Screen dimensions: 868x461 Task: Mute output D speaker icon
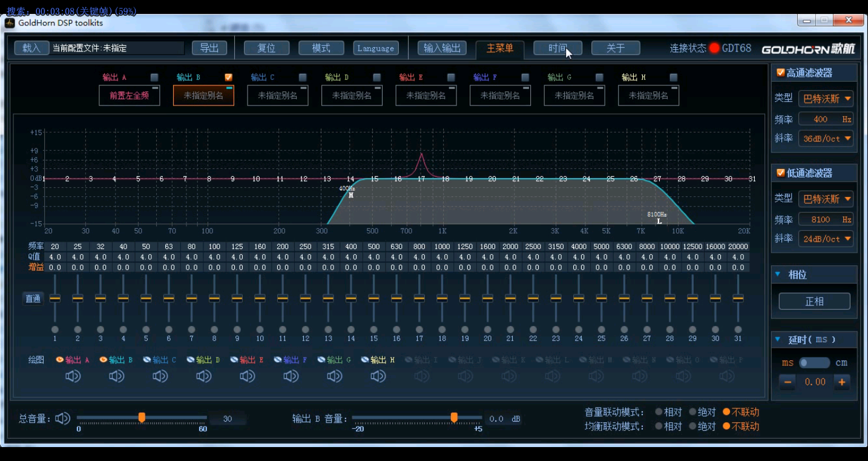[203, 376]
